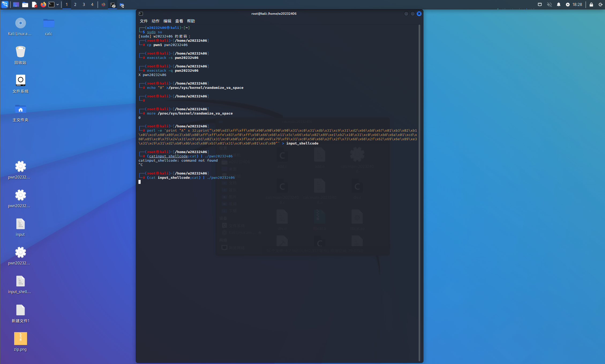The height and width of the screenshot is (364, 605).
Task: Open the 文件 menu in terminal
Action: pos(144,21)
